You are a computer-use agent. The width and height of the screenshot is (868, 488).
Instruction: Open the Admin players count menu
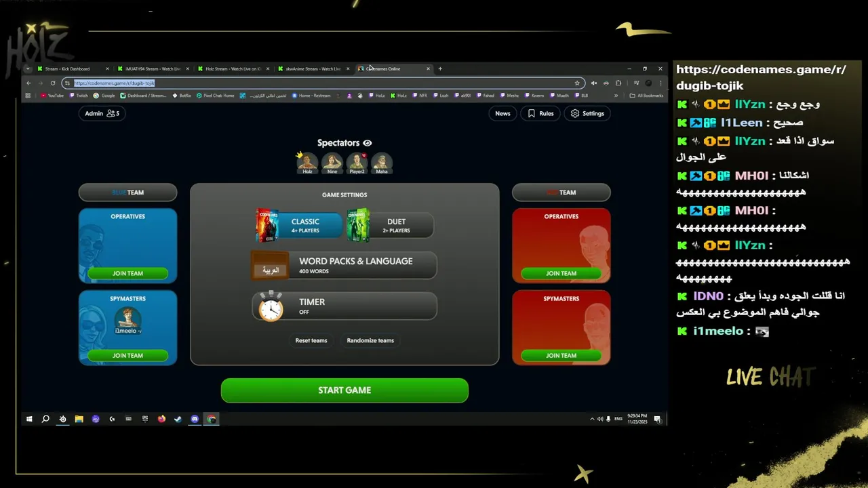pos(102,113)
